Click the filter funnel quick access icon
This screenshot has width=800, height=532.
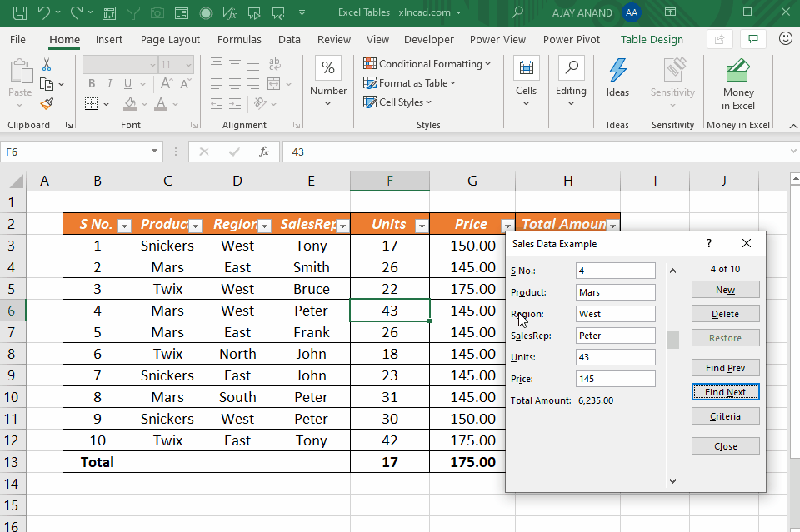[133, 12]
